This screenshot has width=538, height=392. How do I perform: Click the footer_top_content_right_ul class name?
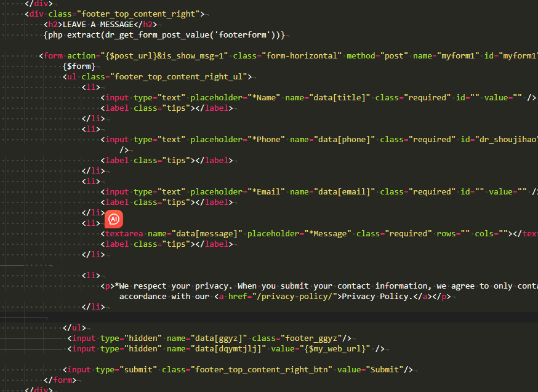click(179, 76)
